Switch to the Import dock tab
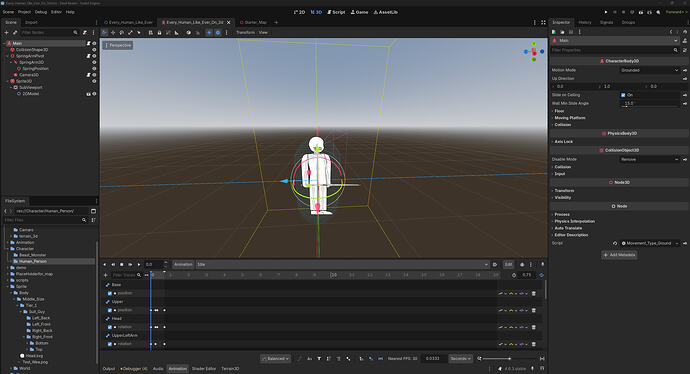 pyautogui.click(x=31, y=22)
